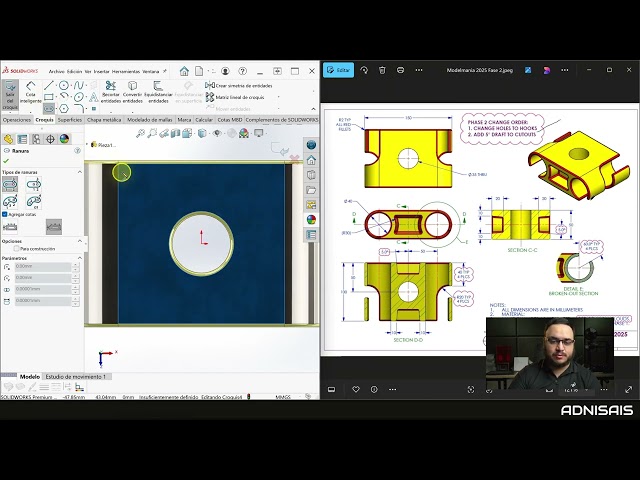Switch to the Modelado de mallas tab

(150, 120)
